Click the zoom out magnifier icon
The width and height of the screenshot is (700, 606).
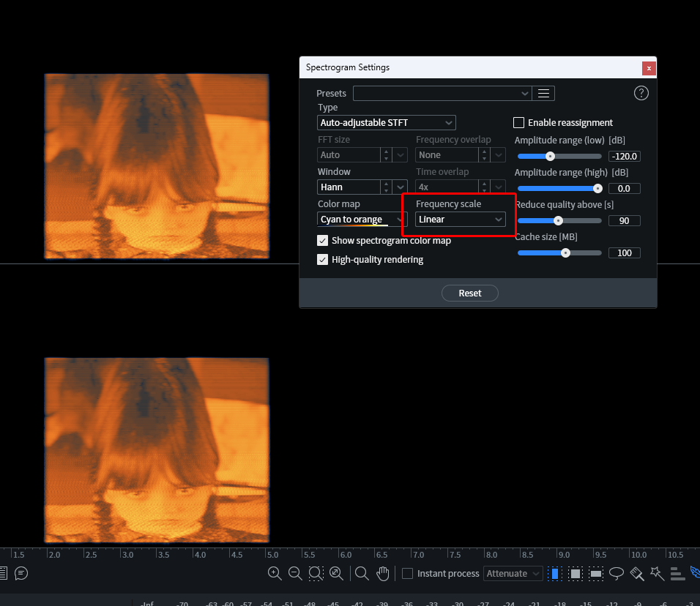(x=295, y=574)
